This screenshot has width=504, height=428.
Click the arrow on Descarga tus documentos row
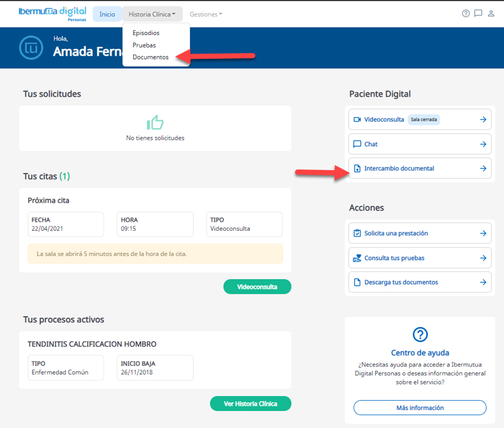pos(483,282)
